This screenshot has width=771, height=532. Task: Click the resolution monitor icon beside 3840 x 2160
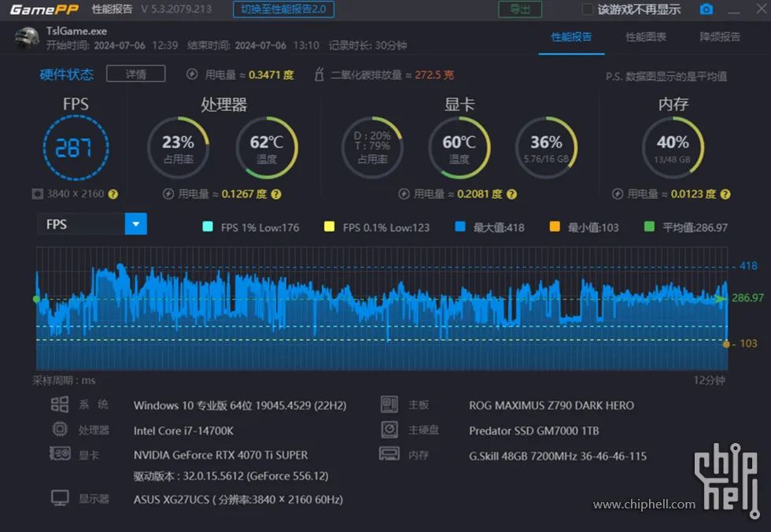(38, 194)
